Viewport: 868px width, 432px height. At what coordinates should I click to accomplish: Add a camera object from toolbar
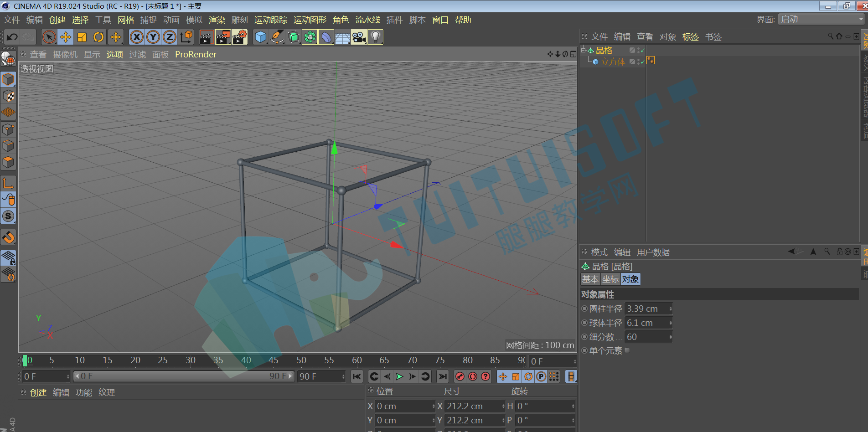pyautogui.click(x=359, y=37)
